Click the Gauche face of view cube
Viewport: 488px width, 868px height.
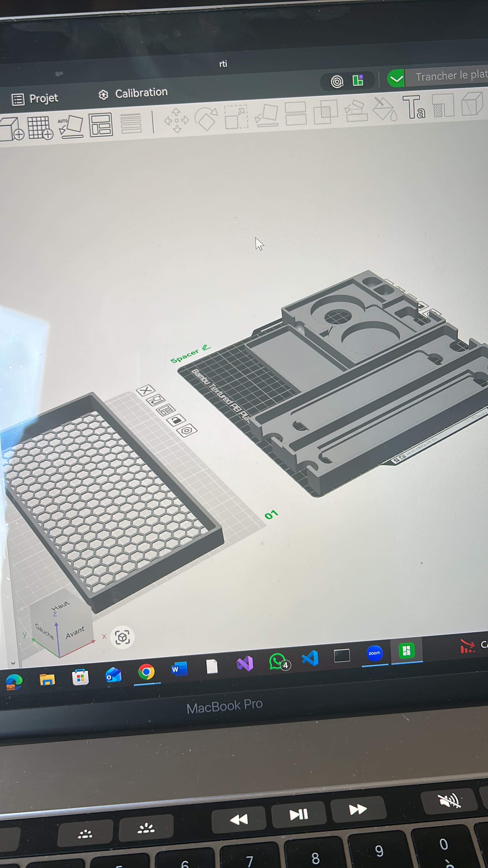[45, 631]
